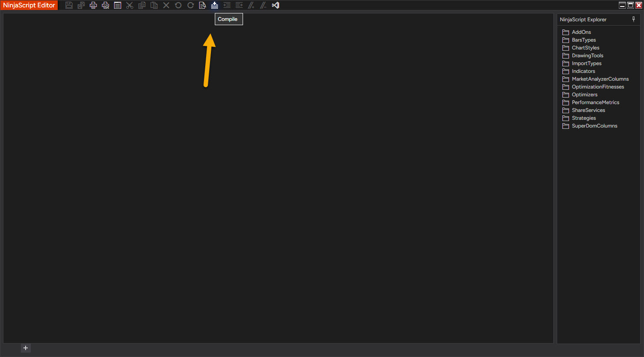The height and width of the screenshot is (357, 644).
Task: Print the current script
Action: [x=93, y=5]
